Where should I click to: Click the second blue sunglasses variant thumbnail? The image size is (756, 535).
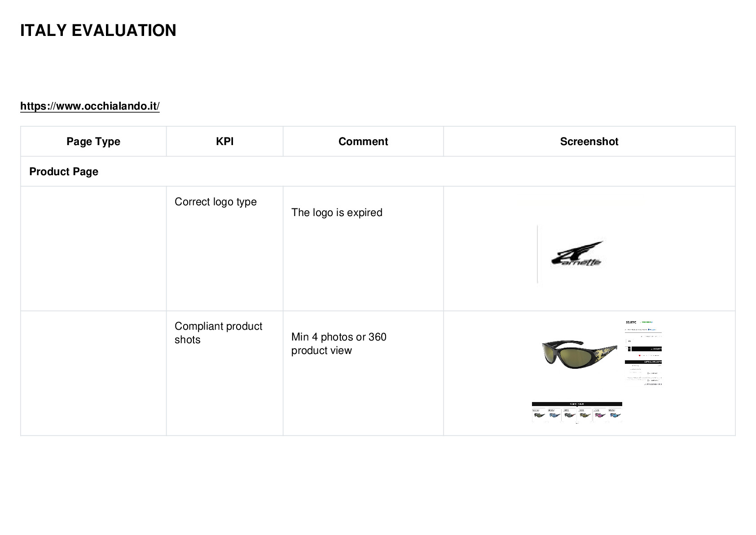tap(554, 415)
